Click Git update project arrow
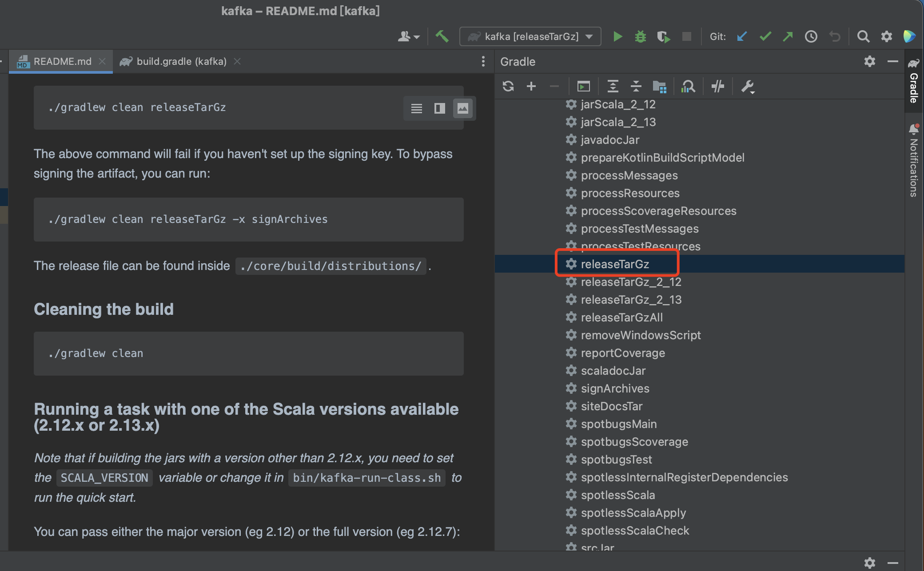The image size is (924, 571). pyautogui.click(x=742, y=36)
